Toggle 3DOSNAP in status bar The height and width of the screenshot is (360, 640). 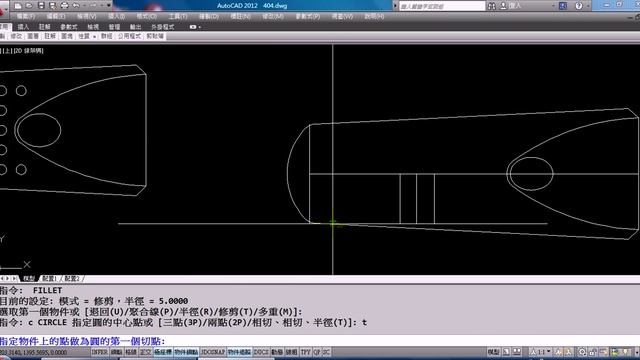pyautogui.click(x=213, y=352)
